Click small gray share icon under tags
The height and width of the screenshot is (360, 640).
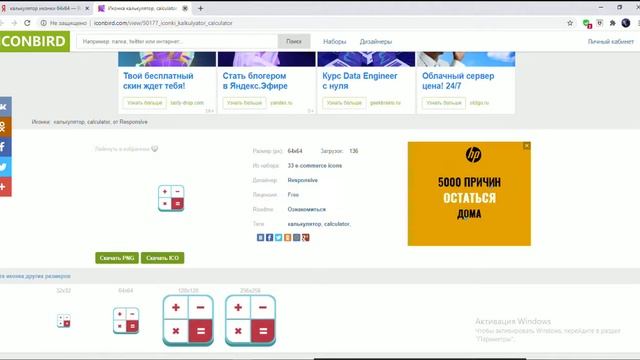[296, 237]
